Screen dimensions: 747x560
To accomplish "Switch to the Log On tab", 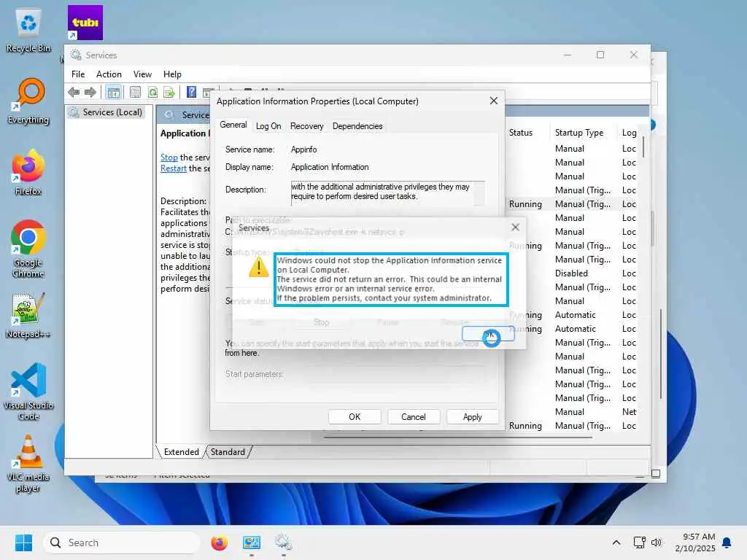I will [x=268, y=126].
